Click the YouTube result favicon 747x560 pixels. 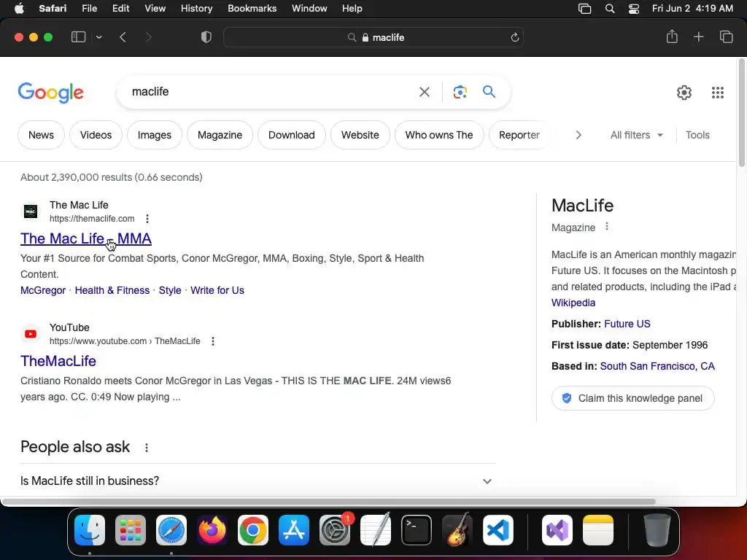point(31,334)
